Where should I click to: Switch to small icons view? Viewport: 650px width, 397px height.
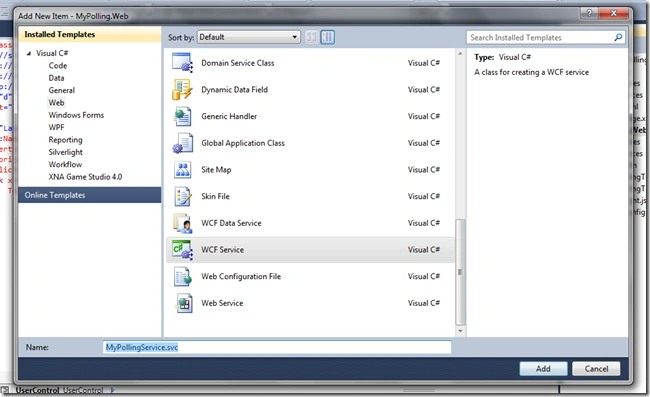click(312, 37)
